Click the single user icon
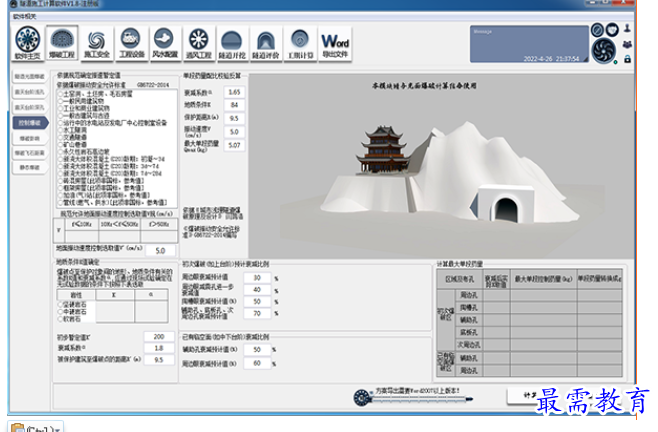 627,28
